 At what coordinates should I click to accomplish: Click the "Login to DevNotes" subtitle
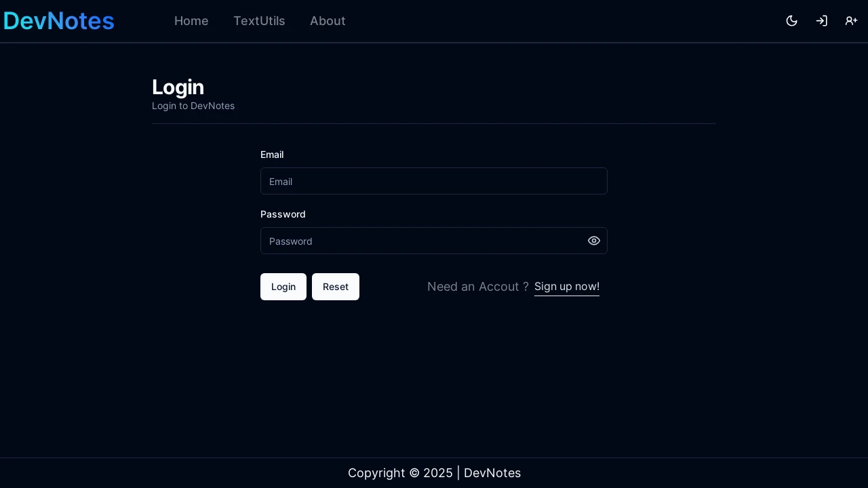pos(193,106)
